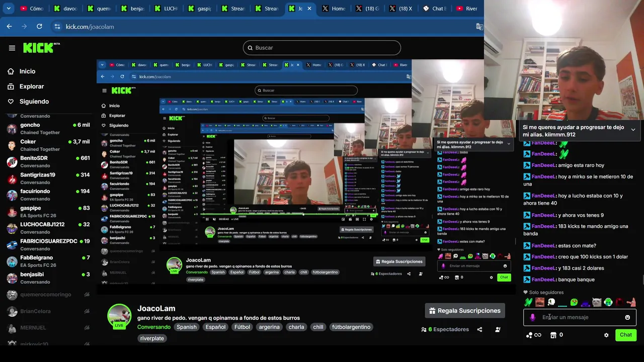Insert the Patrick Star pointing emote
Image resolution: width=644 pixels, height=362 pixels.
pos(631,302)
